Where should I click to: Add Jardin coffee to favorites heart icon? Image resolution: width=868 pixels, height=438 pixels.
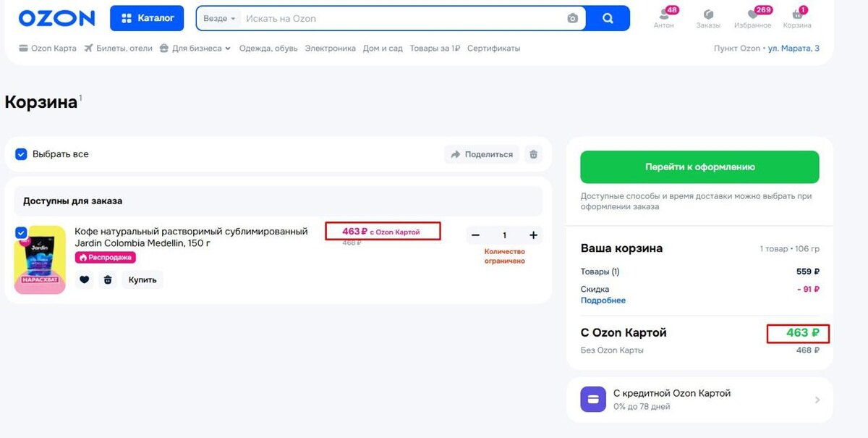pos(85,279)
